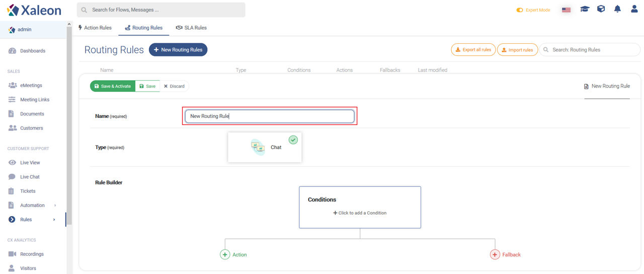Screen dimensions: 644x274
Task: Click the red plus Fallback icon
Action: coord(495,254)
